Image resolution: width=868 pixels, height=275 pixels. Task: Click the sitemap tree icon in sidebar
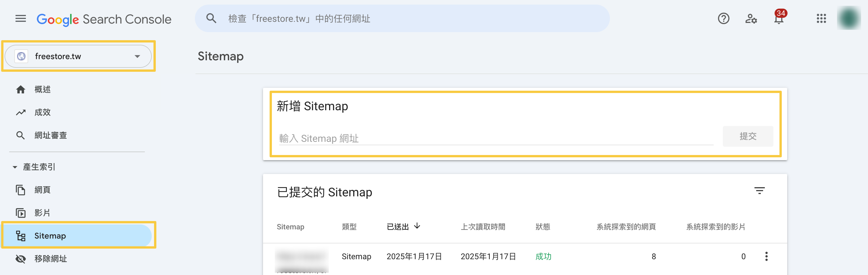pyautogui.click(x=21, y=236)
